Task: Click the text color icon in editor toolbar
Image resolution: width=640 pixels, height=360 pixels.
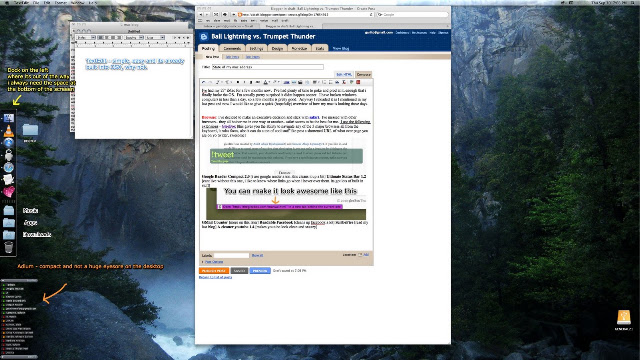Action: [265, 82]
